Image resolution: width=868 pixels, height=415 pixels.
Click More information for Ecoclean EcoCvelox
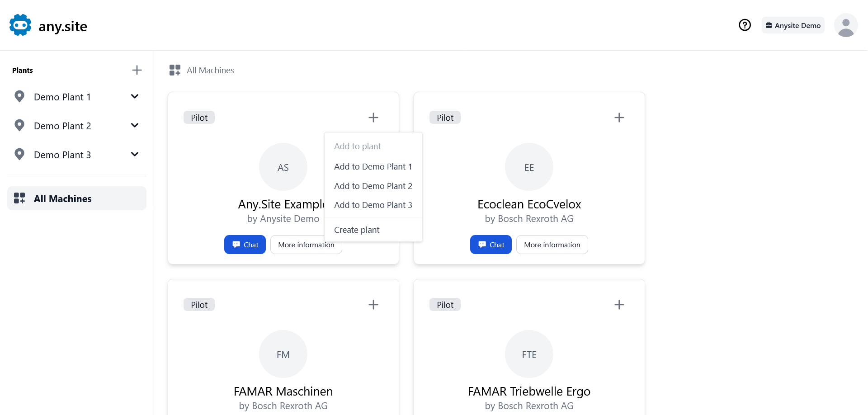coord(552,245)
